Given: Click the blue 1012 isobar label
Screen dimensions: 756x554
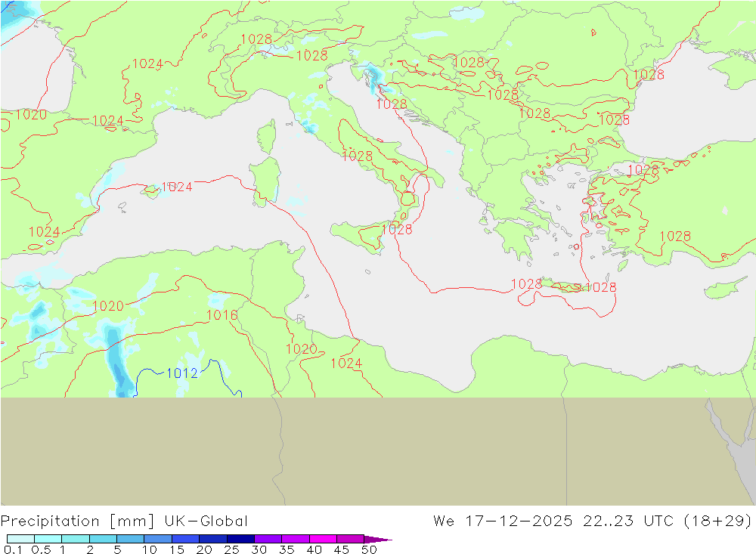Looking at the screenshot, I should click(181, 373).
